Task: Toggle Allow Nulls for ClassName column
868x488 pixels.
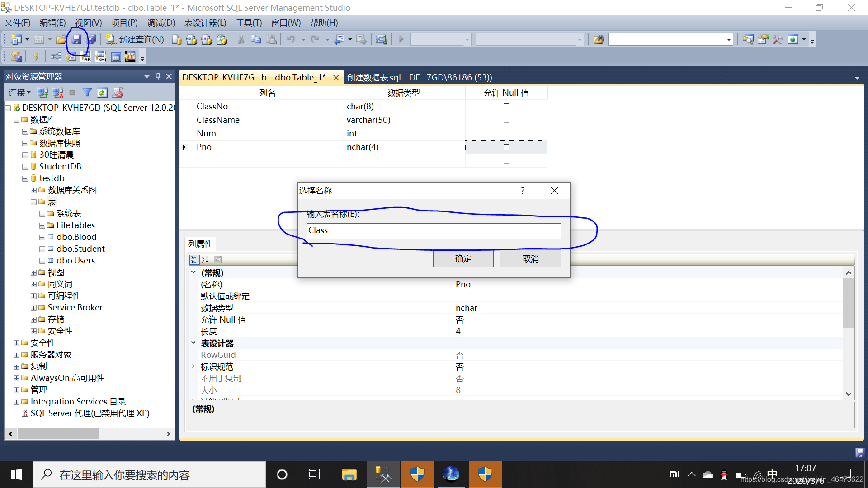Action: click(x=506, y=120)
